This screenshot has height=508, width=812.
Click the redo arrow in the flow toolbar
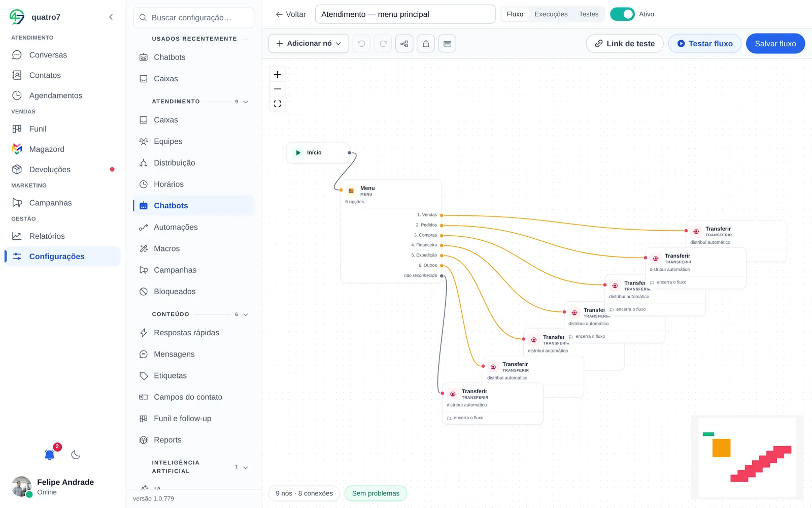tap(383, 44)
